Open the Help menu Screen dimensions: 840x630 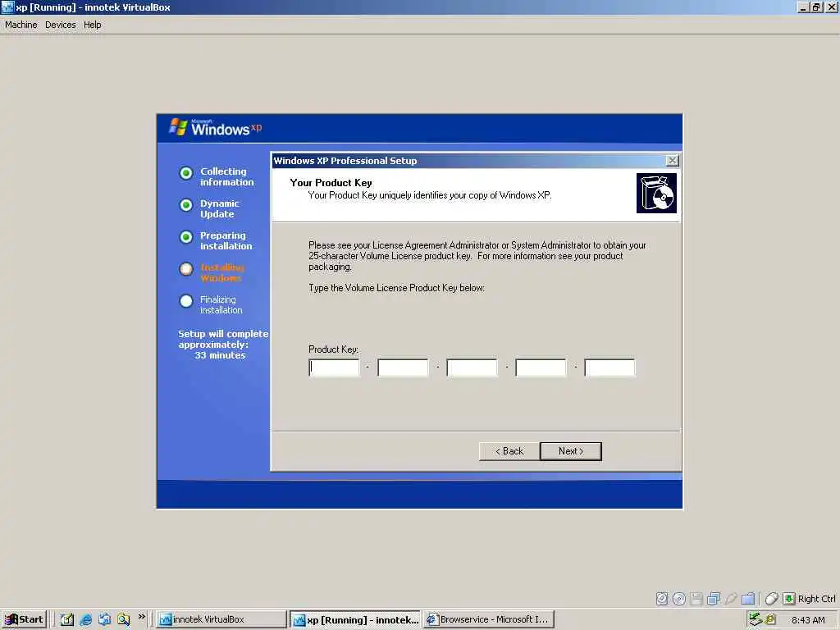tap(92, 25)
